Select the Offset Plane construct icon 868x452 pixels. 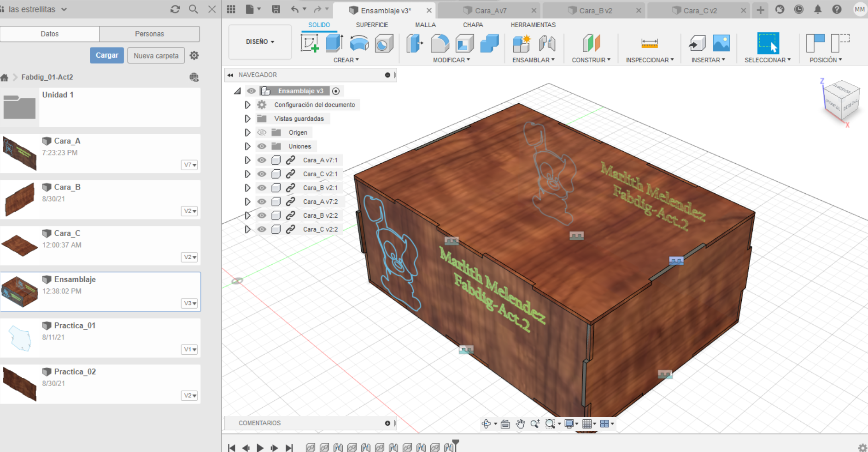point(592,43)
